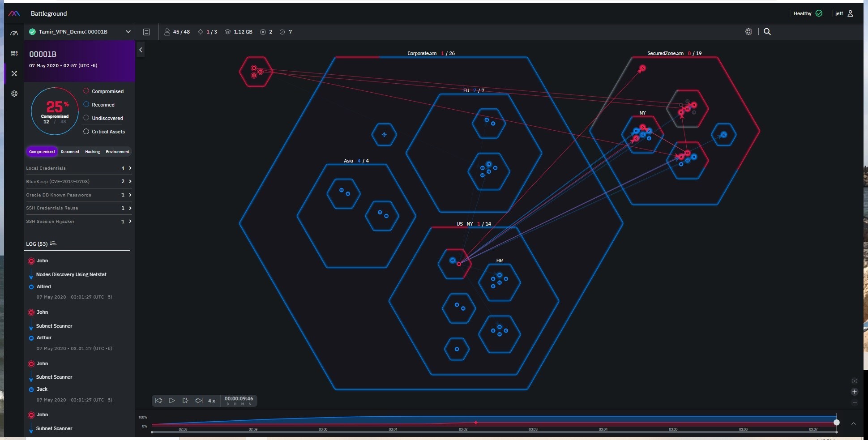Switch to the Hacking tab
This screenshot has height=440, width=868.
point(92,152)
